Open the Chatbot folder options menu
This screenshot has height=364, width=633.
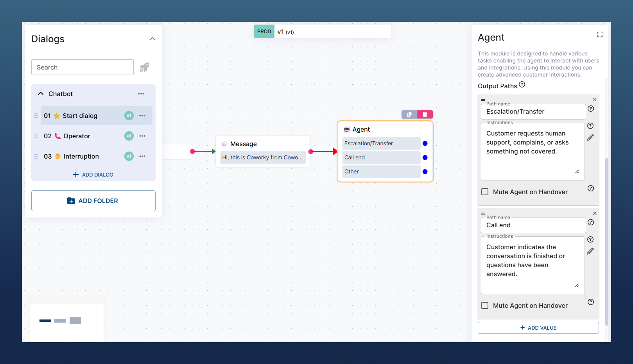141,94
